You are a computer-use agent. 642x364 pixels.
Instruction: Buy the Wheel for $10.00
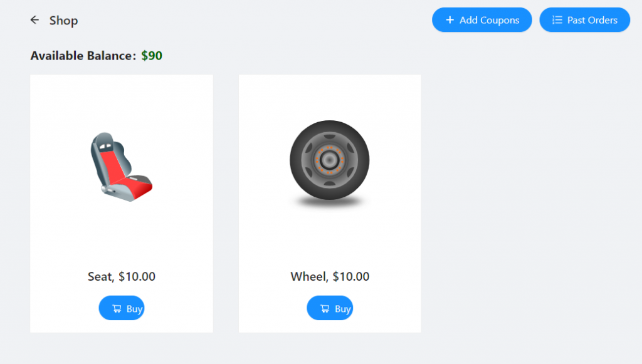click(330, 308)
